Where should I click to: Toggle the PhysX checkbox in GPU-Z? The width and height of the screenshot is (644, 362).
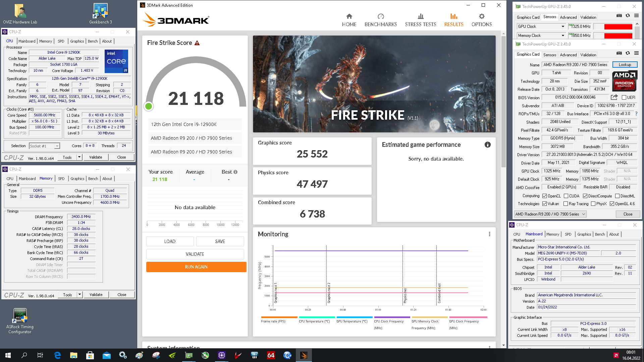click(593, 204)
